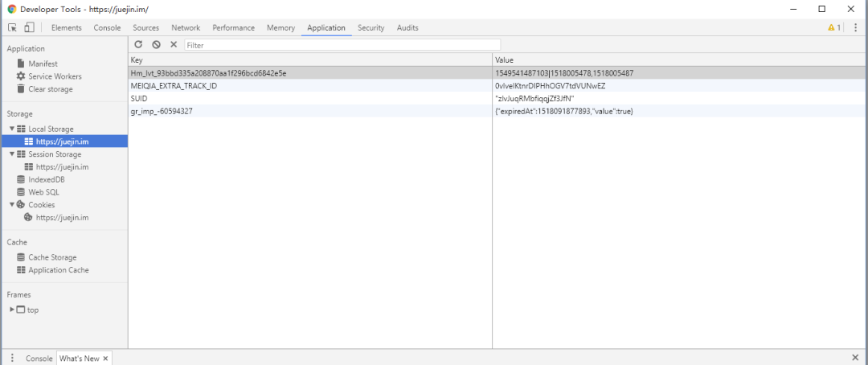Collapse the Cookies tree node
Viewport: 868px width, 365px height.
point(11,204)
